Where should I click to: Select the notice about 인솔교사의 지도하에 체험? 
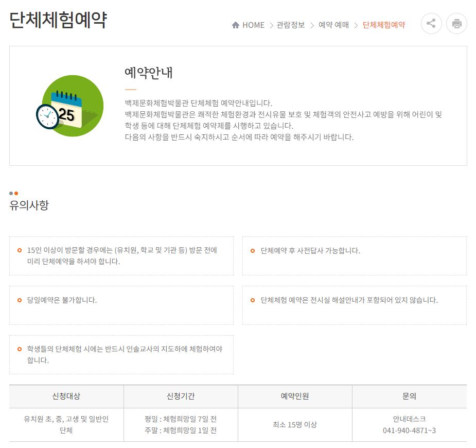[x=121, y=355]
